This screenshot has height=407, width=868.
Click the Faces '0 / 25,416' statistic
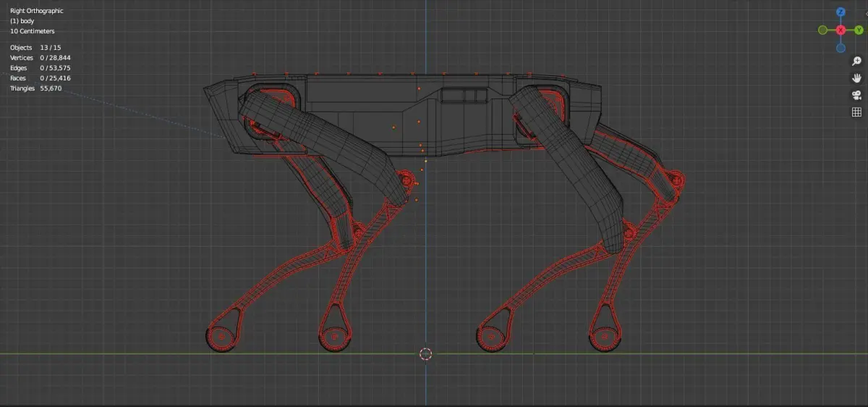pyautogui.click(x=55, y=77)
